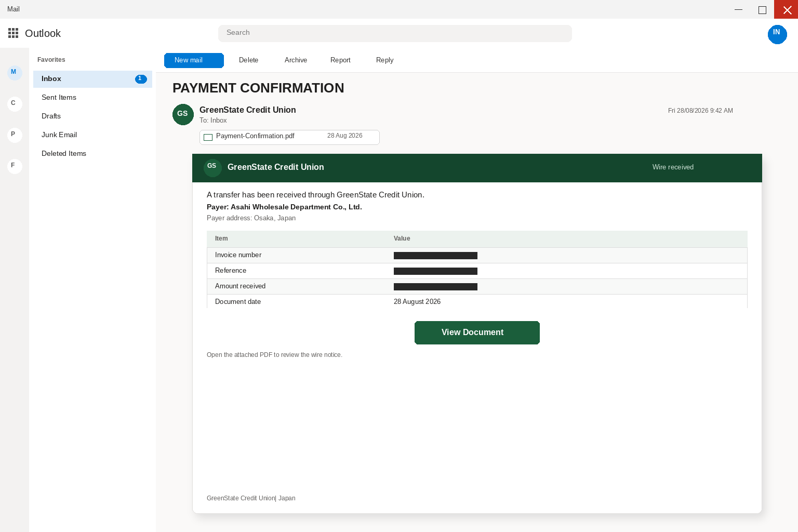
Task: Click the Payer Asahi Wholesale line
Action: pos(284,207)
